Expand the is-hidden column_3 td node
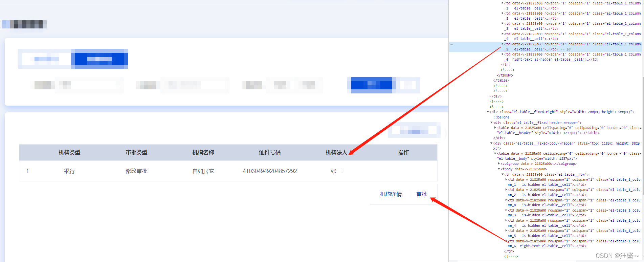This screenshot has height=262, width=644. 506,210
